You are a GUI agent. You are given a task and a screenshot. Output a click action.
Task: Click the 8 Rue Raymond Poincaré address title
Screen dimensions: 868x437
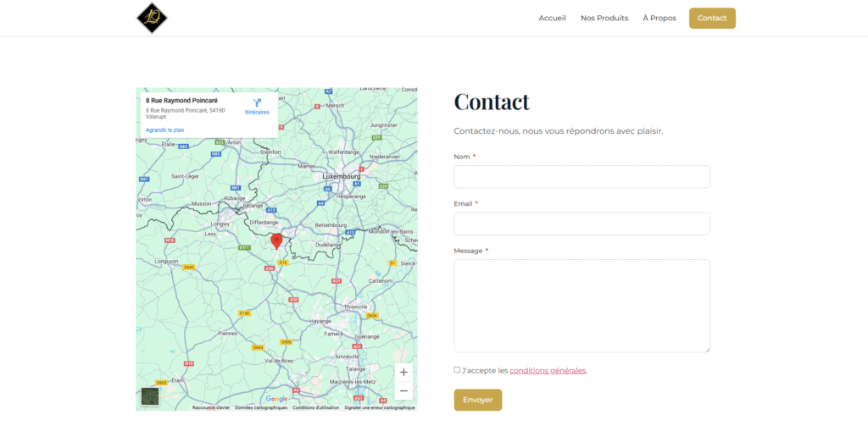(181, 101)
